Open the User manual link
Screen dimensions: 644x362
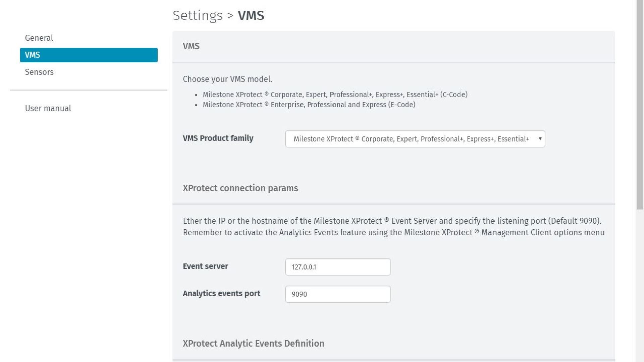coord(48,108)
